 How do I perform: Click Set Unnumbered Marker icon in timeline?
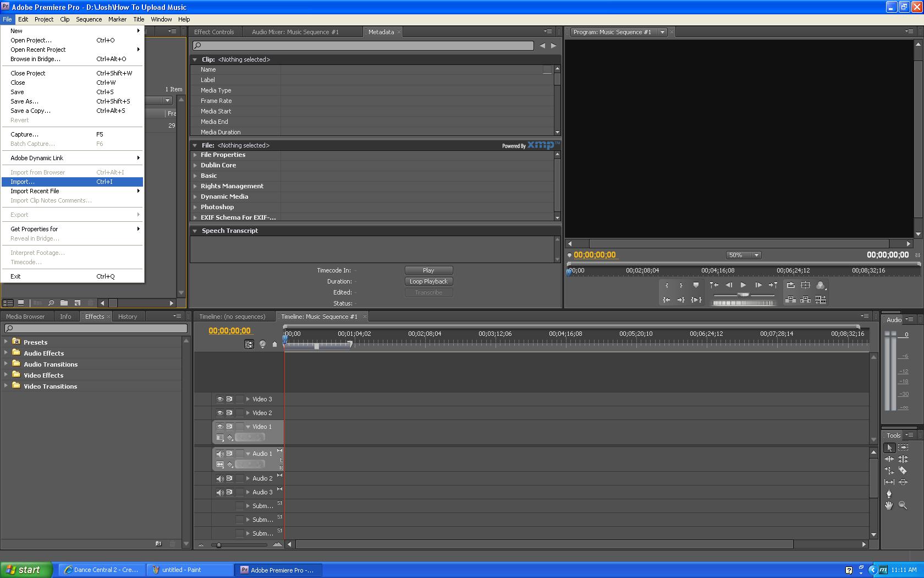coord(275,344)
